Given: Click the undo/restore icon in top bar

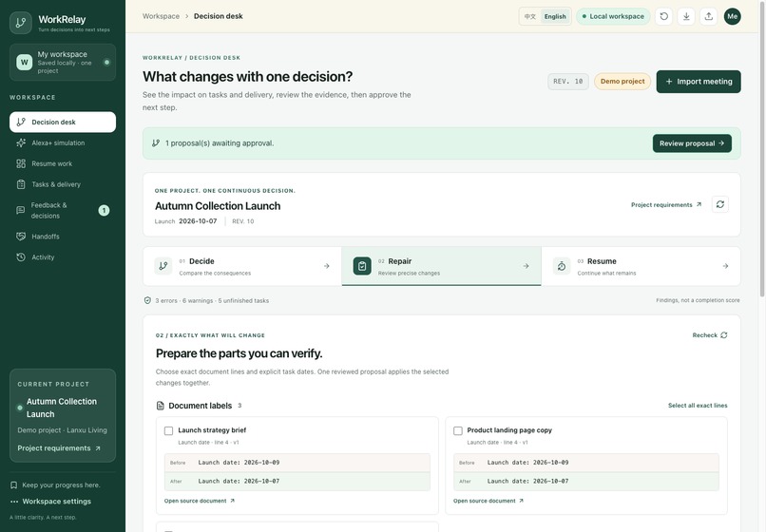Looking at the screenshot, I should pos(664,16).
